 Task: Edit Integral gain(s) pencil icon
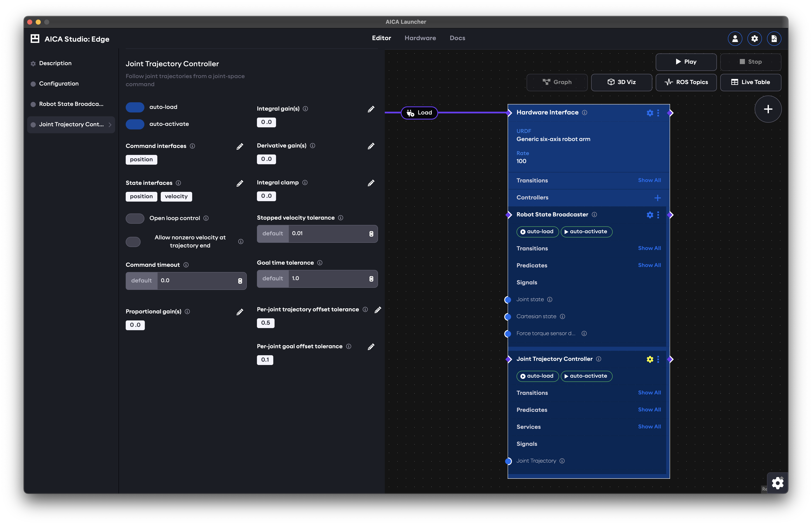[371, 109]
